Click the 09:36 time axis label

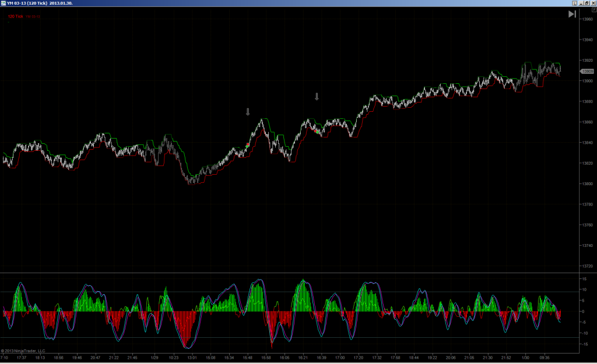(545, 358)
